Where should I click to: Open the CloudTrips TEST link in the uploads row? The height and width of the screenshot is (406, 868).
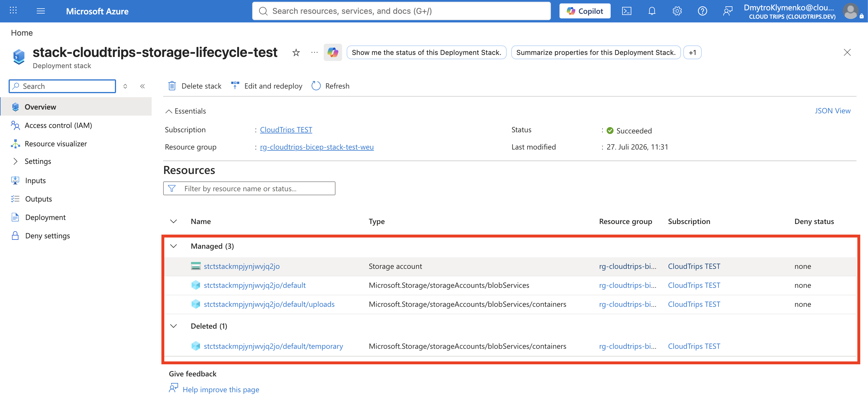point(694,304)
